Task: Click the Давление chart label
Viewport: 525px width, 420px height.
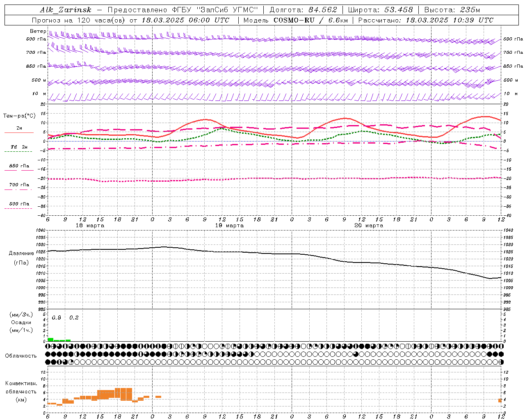Action: click(21, 253)
